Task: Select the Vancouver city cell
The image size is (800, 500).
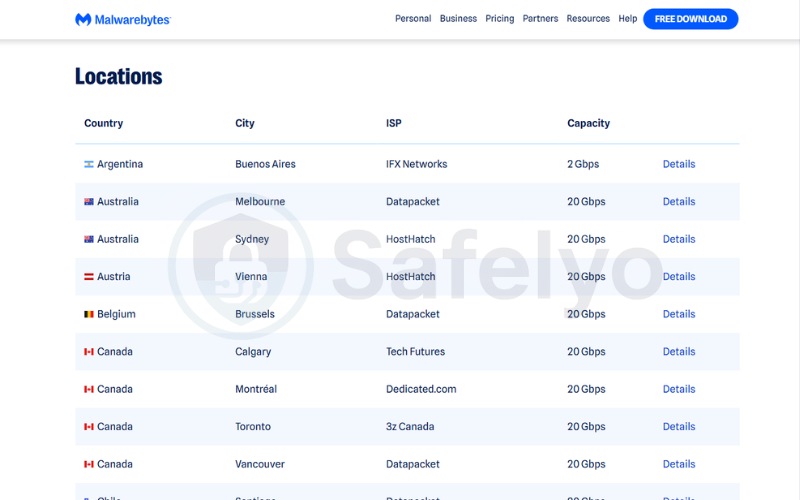Action: [x=260, y=464]
